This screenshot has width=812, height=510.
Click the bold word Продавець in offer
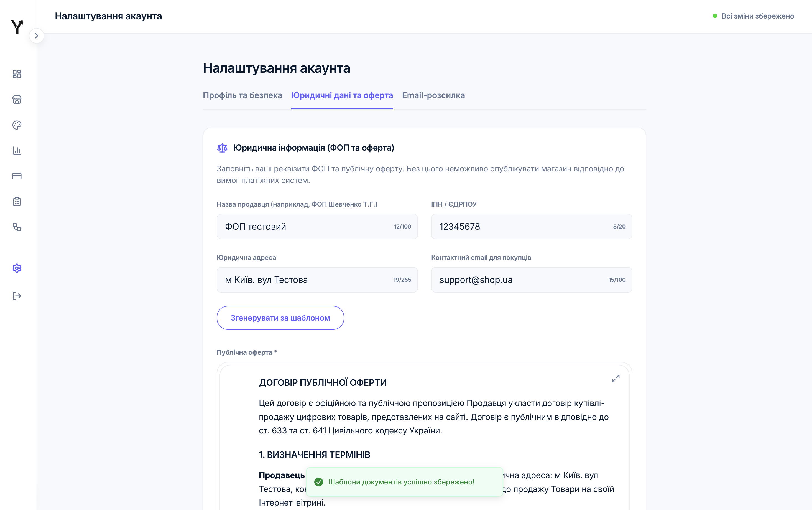pyautogui.click(x=282, y=475)
